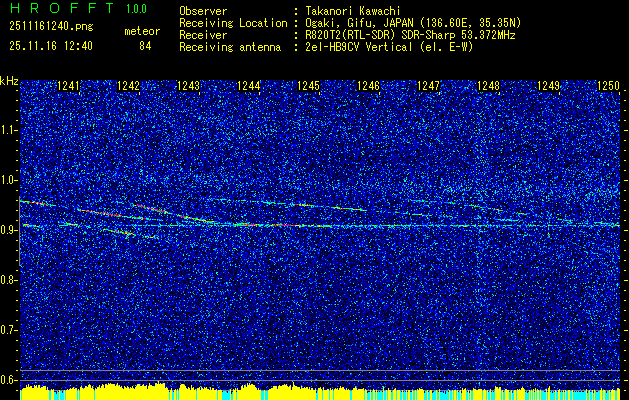Click the version number 1.0.0
This screenshot has width=629, height=400.
pyautogui.click(x=136, y=9)
